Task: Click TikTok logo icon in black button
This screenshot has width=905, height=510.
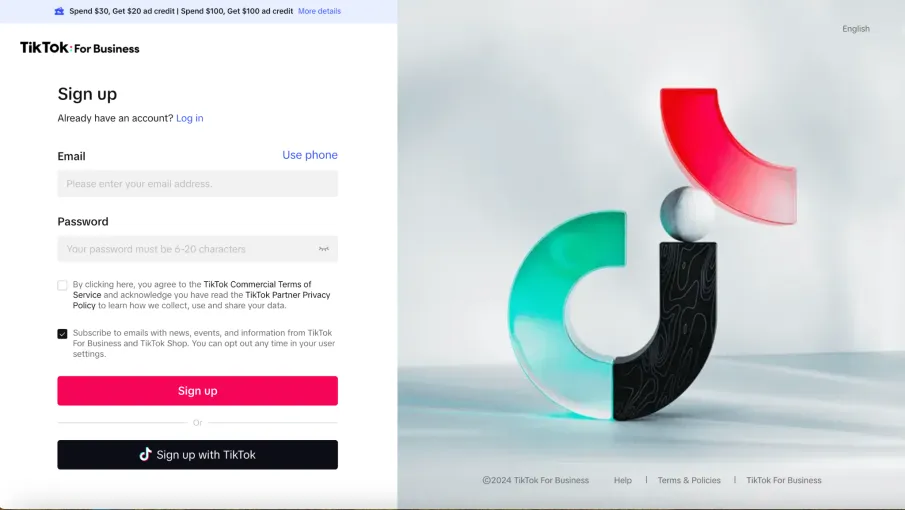Action: [145, 455]
